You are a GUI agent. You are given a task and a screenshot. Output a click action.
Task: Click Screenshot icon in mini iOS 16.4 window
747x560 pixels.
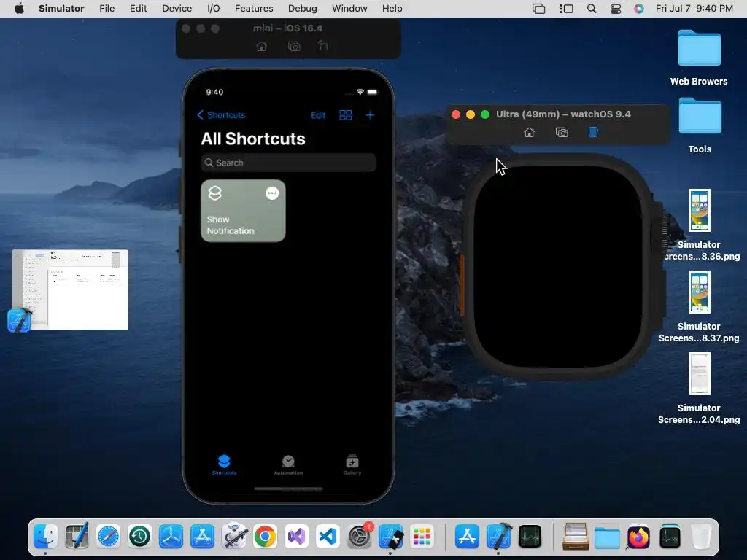(295, 46)
